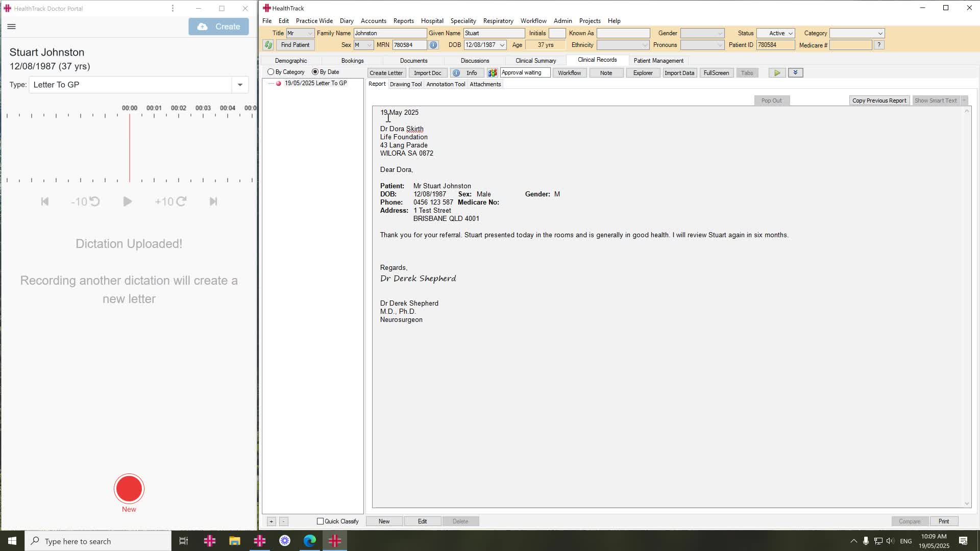980x551 pixels.
Task: Click the Find Patient button
Action: [295, 45]
